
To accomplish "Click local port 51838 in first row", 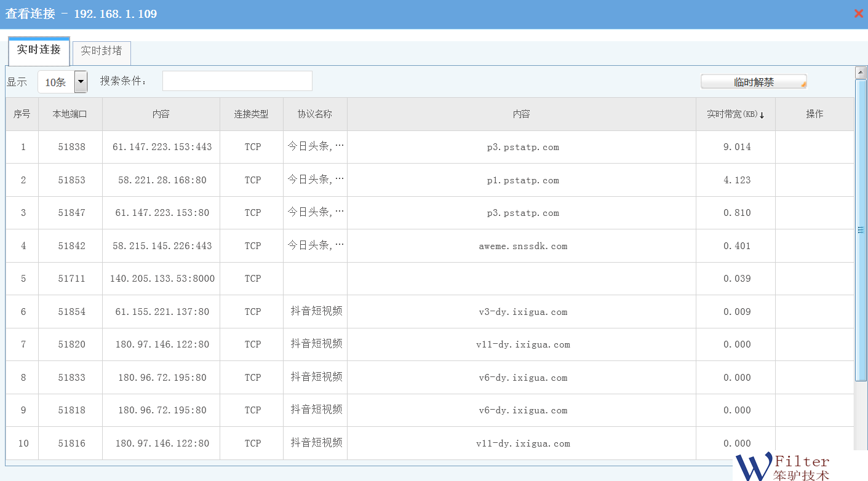I will [72, 147].
